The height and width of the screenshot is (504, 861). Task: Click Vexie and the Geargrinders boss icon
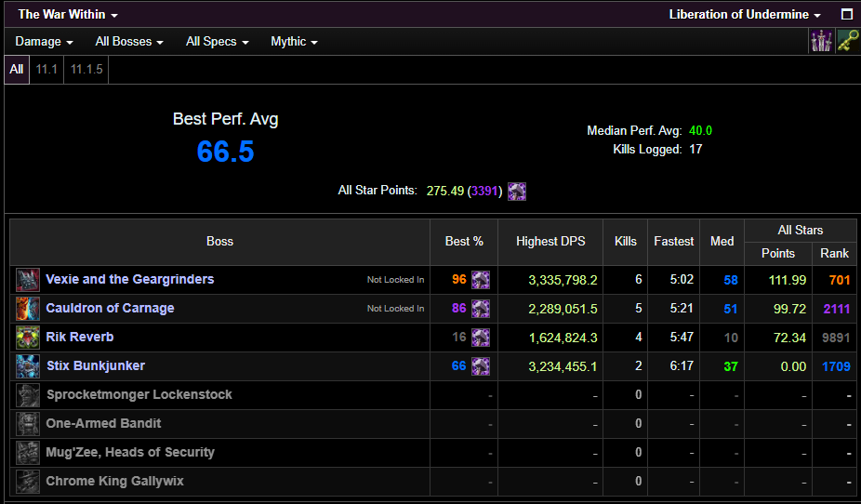[x=28, y=280]
